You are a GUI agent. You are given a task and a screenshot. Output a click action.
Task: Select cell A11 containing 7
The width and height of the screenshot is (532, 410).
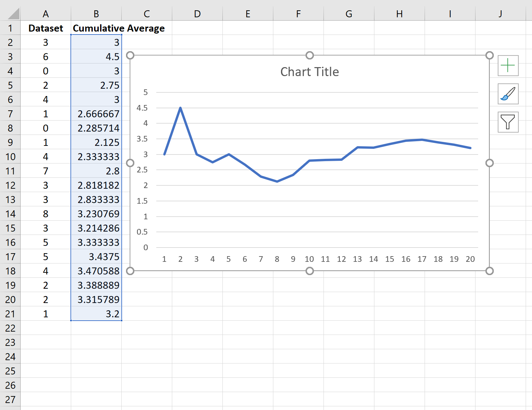(x=46, y=171)
